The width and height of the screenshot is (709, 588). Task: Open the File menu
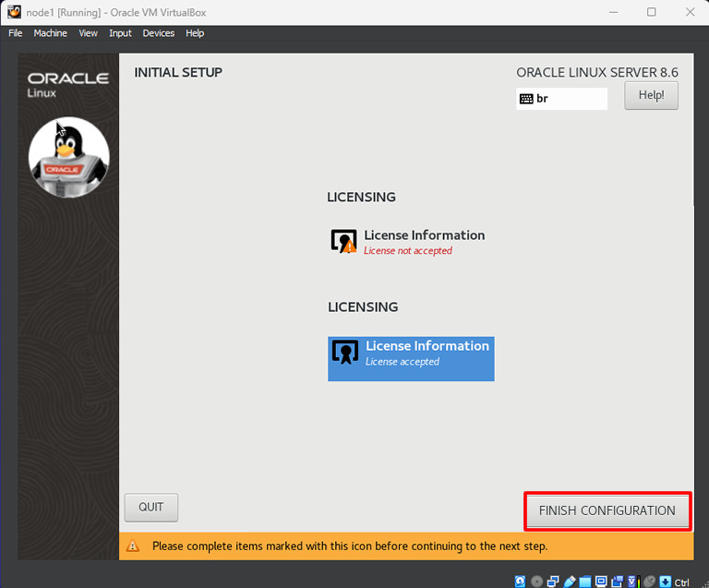[15, 33]
